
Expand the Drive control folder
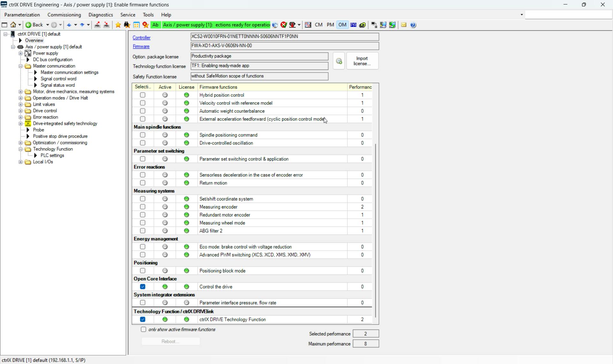[x=20, y=111]
